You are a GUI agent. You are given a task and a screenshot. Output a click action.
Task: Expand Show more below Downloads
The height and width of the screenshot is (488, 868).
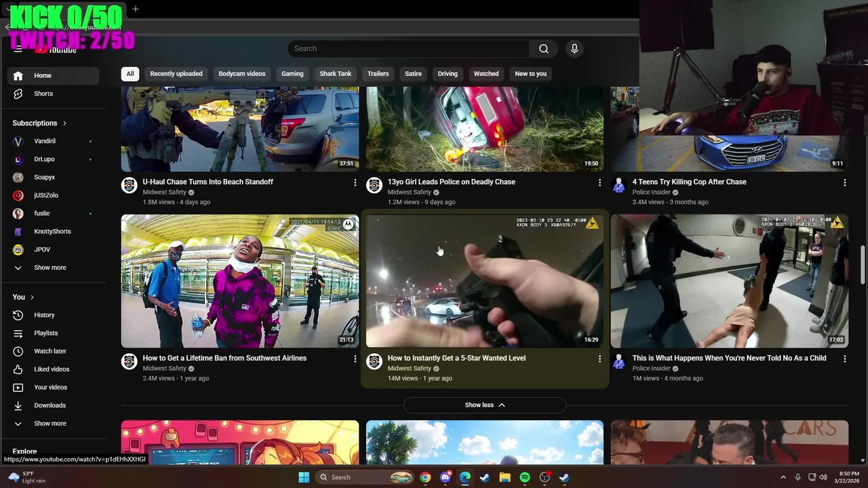coord(53,424)
